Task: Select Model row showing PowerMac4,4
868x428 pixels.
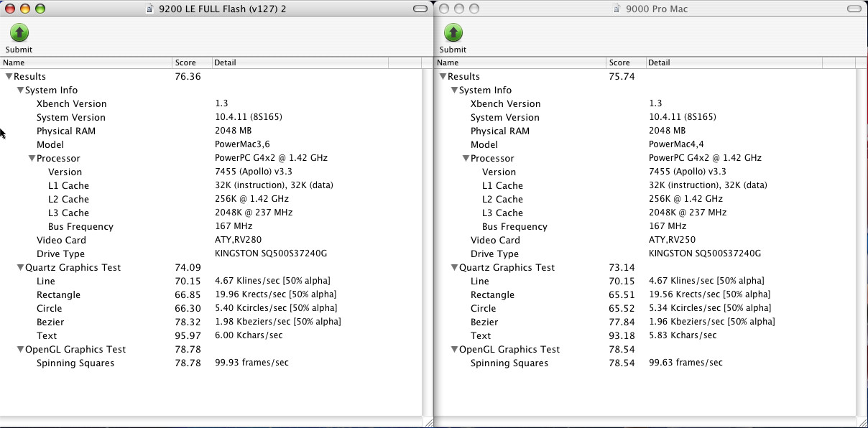Action: click(645, 144)
